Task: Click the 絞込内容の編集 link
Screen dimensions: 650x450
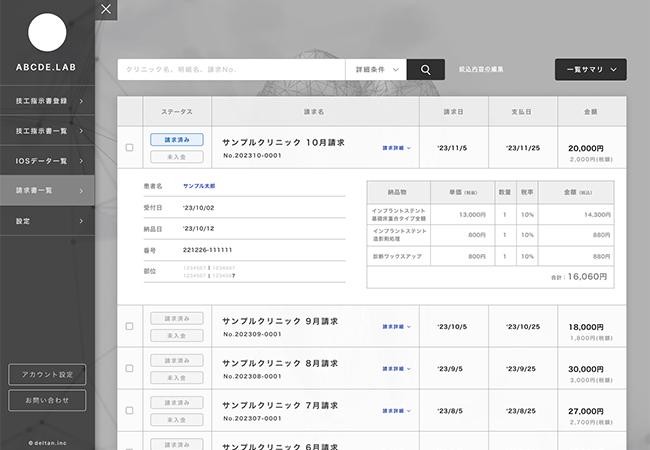Action: pyautogui.click(x=481, y=69)
